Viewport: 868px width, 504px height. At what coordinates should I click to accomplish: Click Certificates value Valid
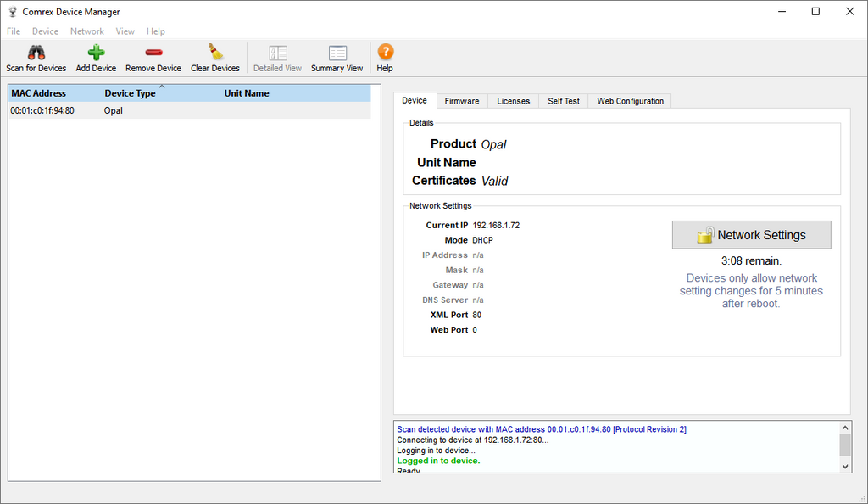pyautogui.click(x=494, y=181)
